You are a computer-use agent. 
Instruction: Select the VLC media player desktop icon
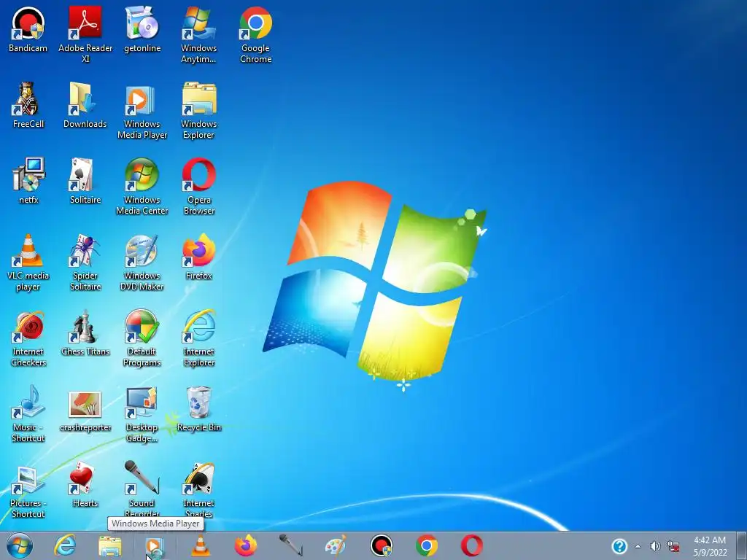pos(28,262)
